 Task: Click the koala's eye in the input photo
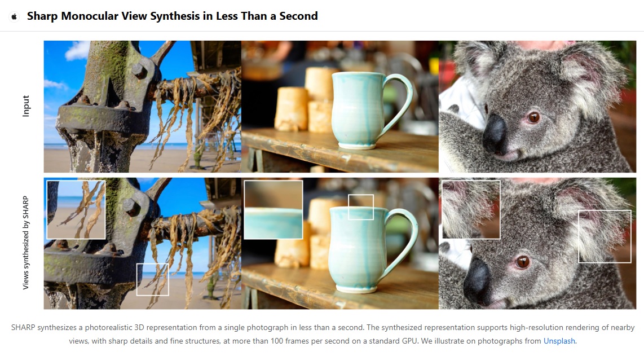point(533,117)
